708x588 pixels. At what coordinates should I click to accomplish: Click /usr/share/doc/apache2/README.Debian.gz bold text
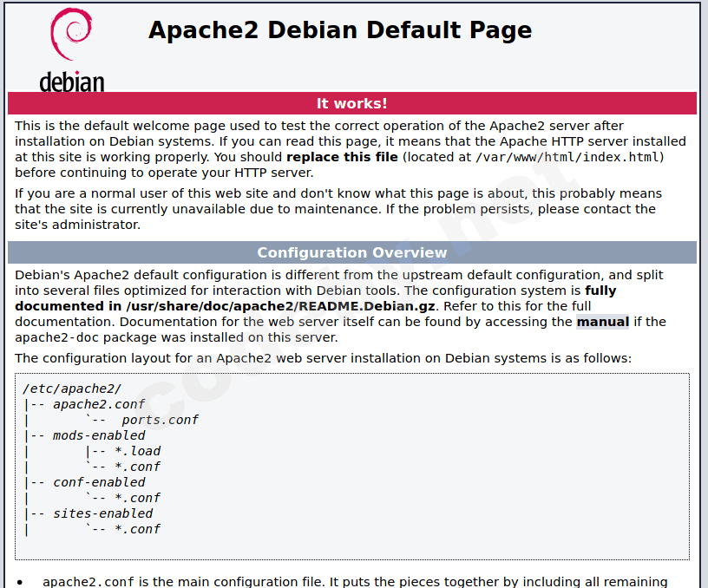pyautogui.click(x=280, y=306)
